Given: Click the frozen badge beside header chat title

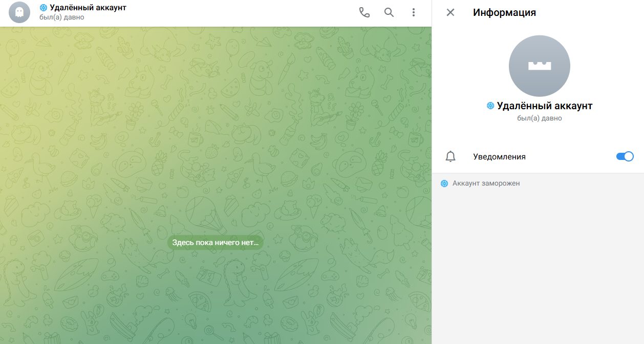Looking at the screenshot, I should pos(44,8).
